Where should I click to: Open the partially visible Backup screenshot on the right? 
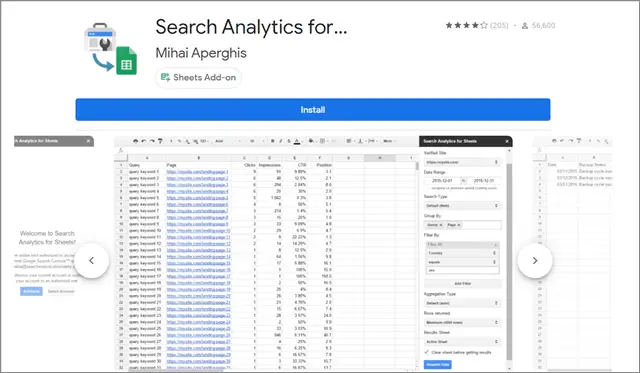coord(572,253)
